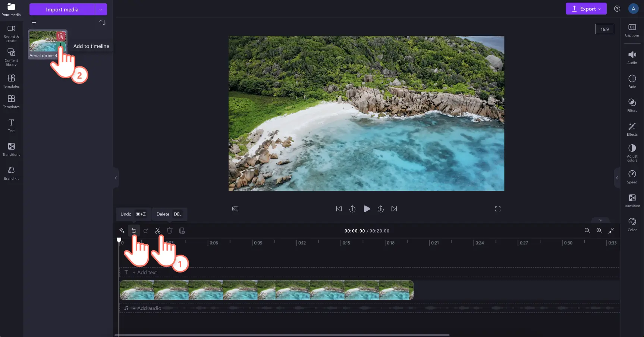Open Effects panel

coord(632,129)
